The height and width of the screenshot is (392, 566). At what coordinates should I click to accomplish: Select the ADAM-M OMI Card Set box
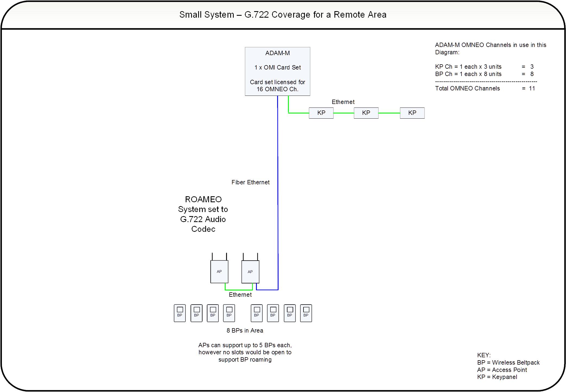pos(277,71)
